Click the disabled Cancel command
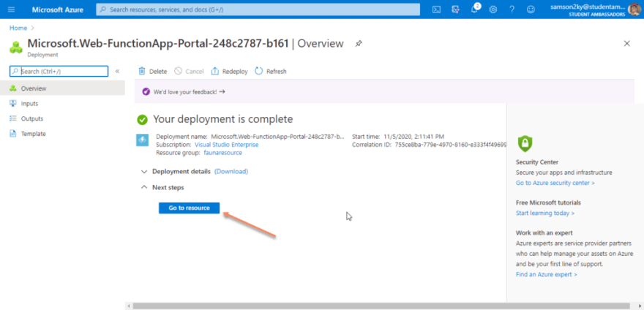Viewport: 644px width, 310px height. pyautogui.click(x=189, y=72)
